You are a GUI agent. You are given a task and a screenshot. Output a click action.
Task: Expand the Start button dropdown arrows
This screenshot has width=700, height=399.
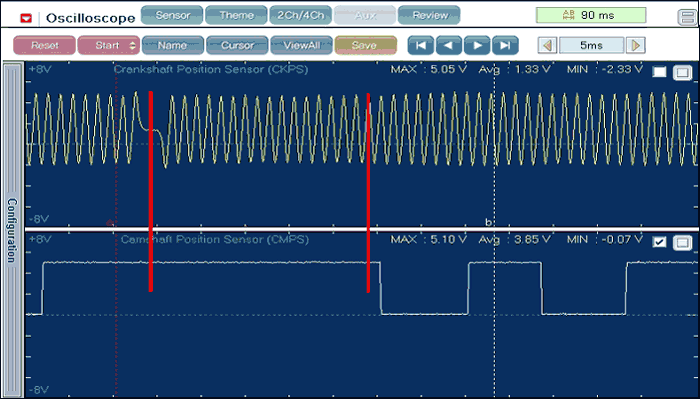[x=132, y=46]
